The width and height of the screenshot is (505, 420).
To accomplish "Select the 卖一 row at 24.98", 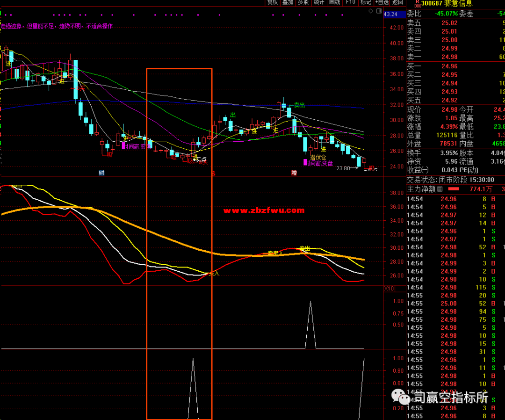I will point(456,57).
